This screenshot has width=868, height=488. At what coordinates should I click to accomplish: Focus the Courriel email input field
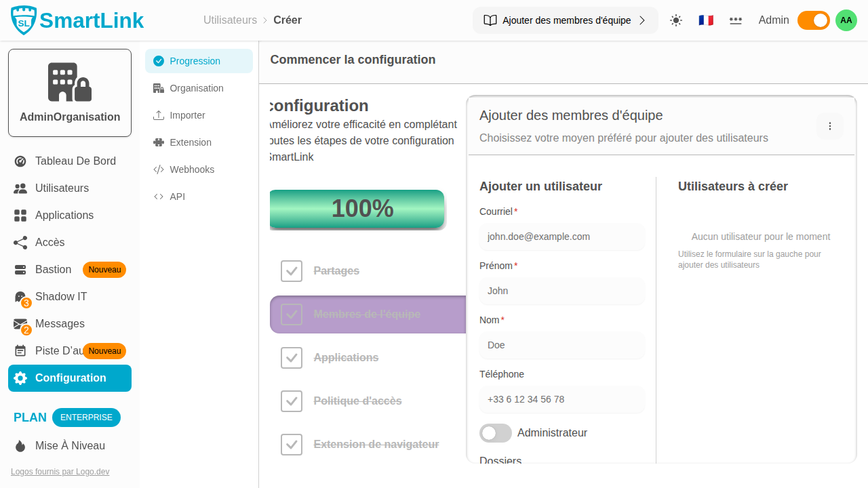pyautogui.click(x=561, y=237)
